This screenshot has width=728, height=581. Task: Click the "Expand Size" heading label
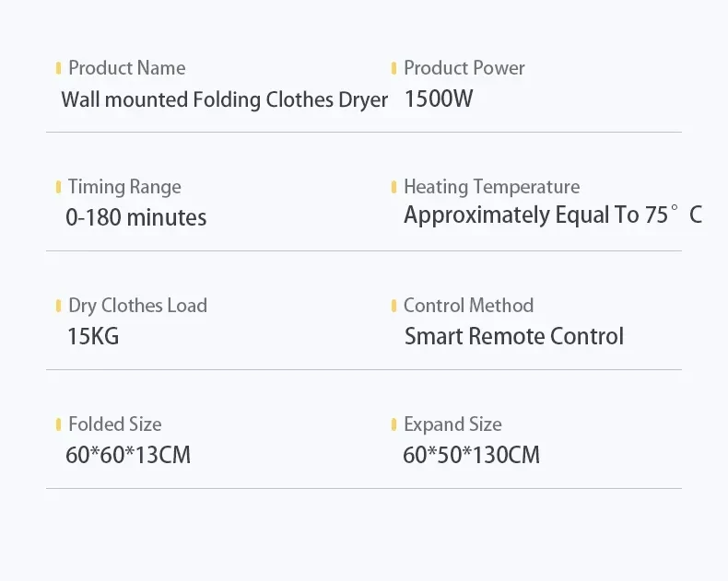click(452, 424)
